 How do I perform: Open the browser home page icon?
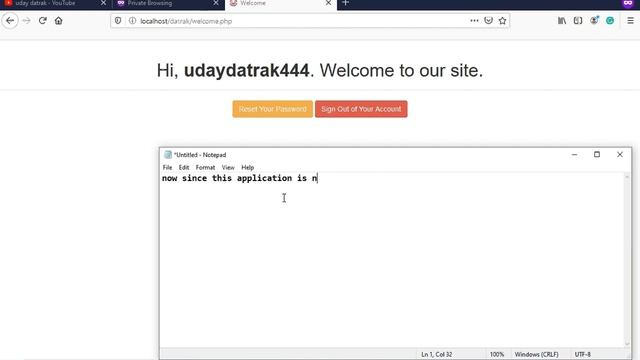point(58,20)
